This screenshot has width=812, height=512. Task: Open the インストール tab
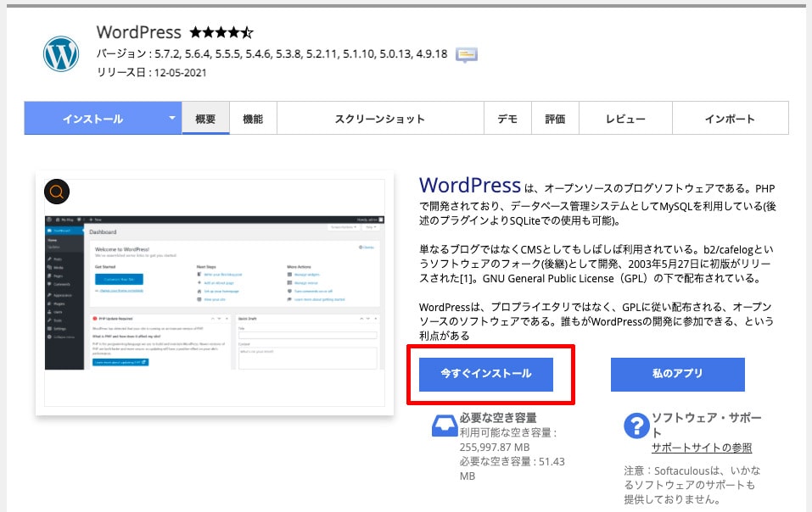point(92,119)
